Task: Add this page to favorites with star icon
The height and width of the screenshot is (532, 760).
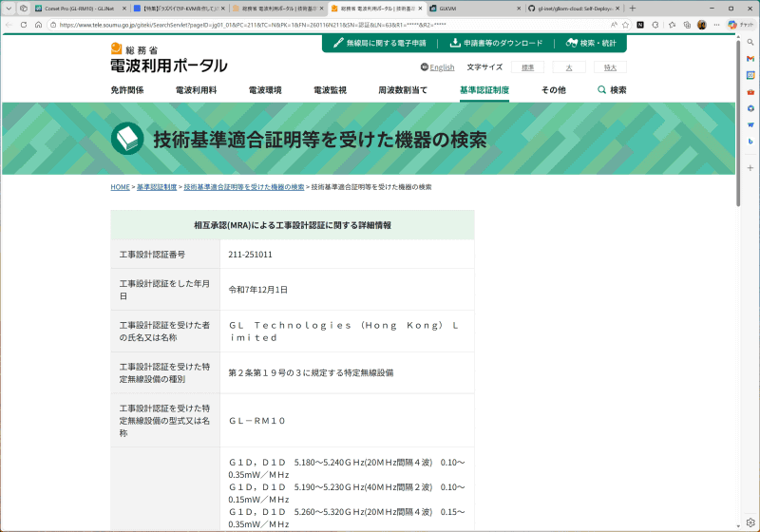Action: [625, 25]
